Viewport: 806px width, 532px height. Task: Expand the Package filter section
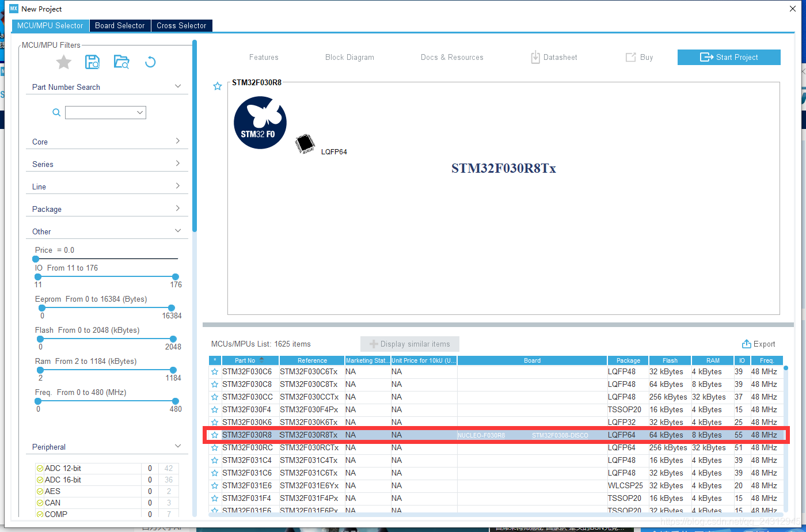pos(178,208)
